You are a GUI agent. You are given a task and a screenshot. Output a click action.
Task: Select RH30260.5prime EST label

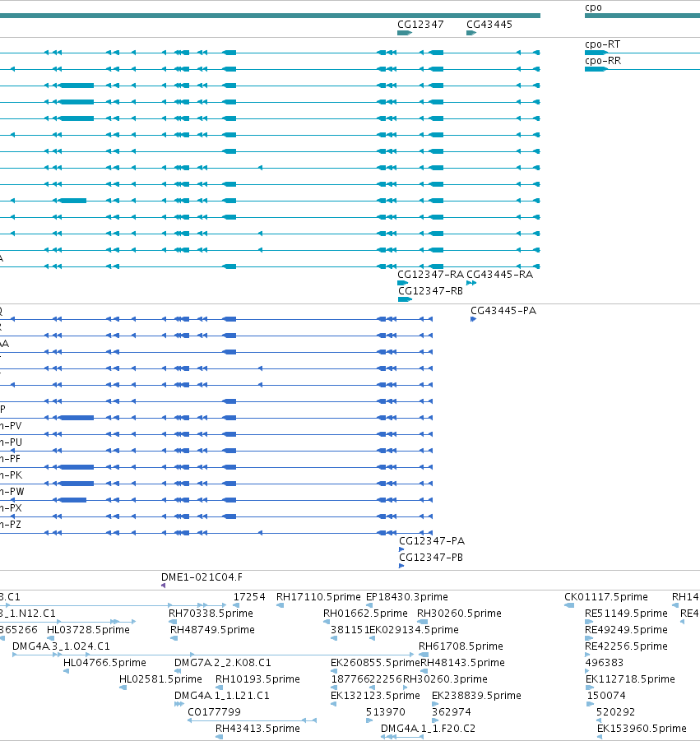point(459,614)
